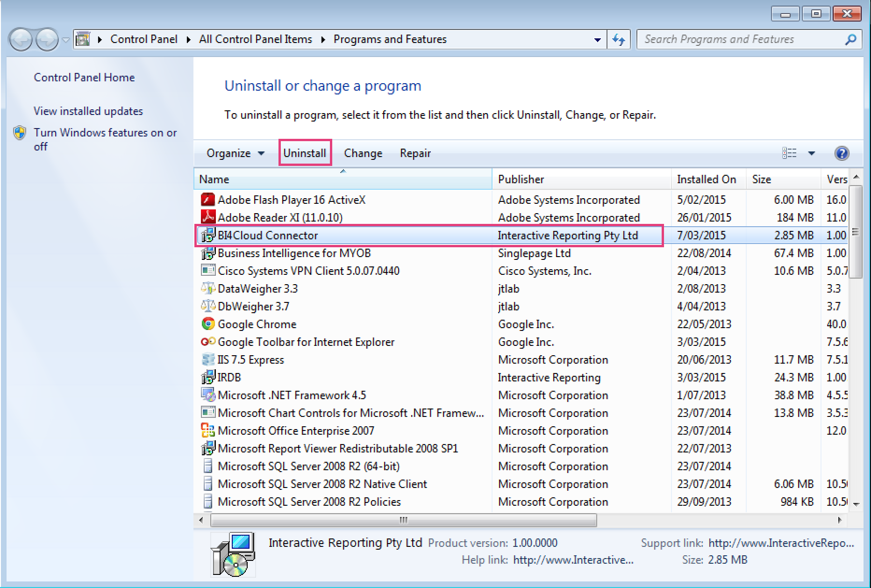Select SQL Server 2008 R2 Policies icon
Screen dimensions: 871x588
coord(208,502)
